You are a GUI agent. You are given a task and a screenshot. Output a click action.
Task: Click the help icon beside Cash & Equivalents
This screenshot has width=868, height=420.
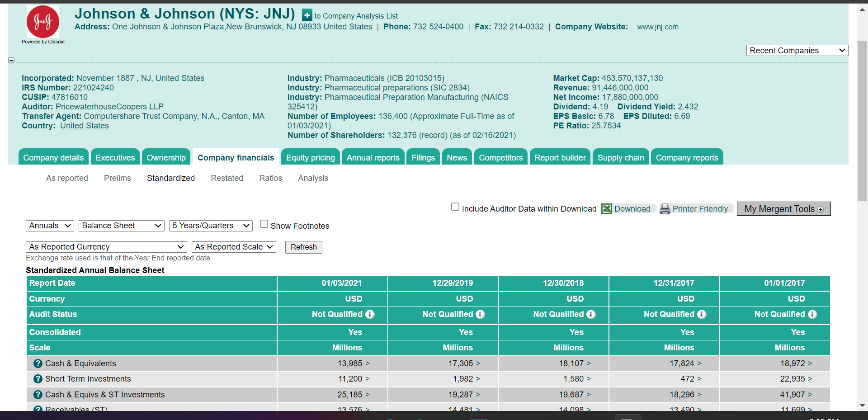[x=38, y=363]
